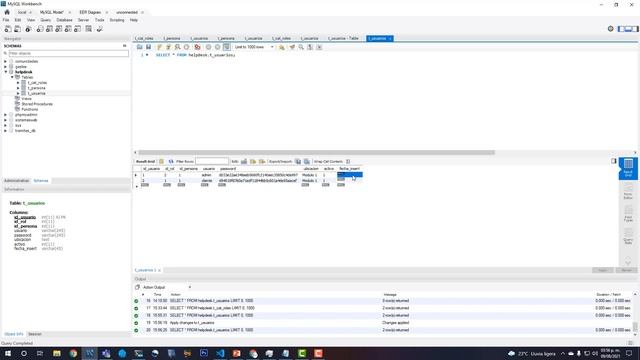This screenshot has height=360, width=640.
Task: Toggle the bottom output panel visibility
Action: point(629,29)
